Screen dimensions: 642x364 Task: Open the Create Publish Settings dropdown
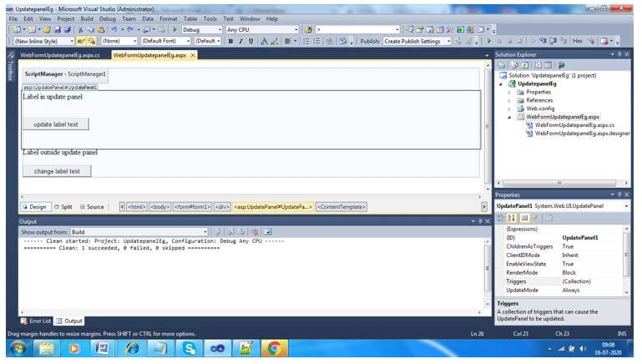point(417,41)
